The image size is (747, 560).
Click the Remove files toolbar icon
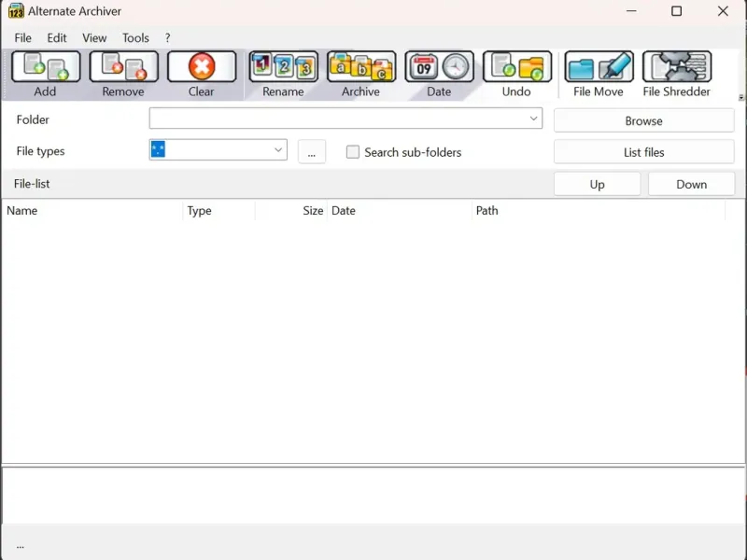[x=124, y=66]
